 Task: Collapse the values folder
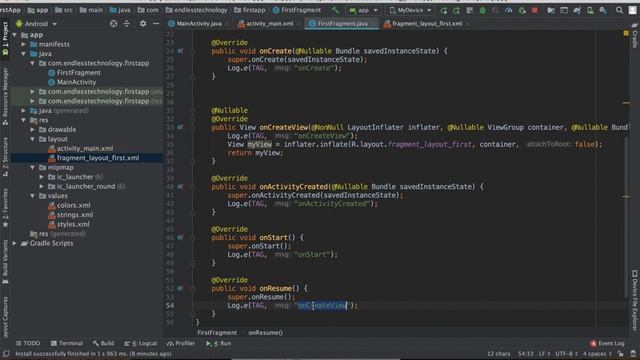[x=33, y=196]
